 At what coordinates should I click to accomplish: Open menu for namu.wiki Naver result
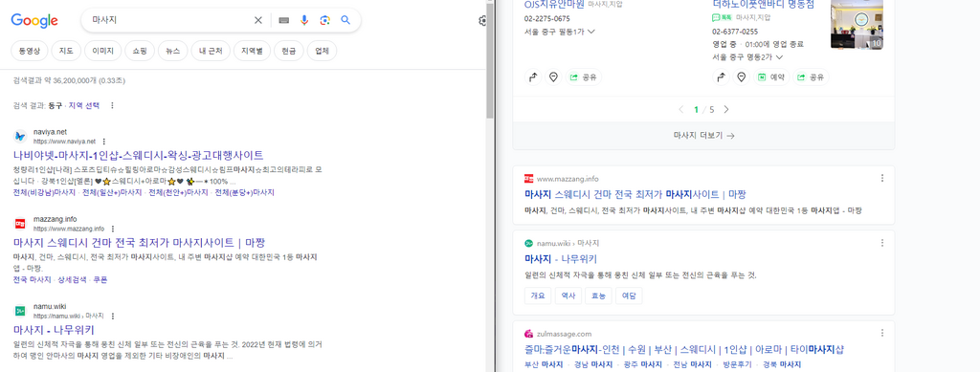882,243
